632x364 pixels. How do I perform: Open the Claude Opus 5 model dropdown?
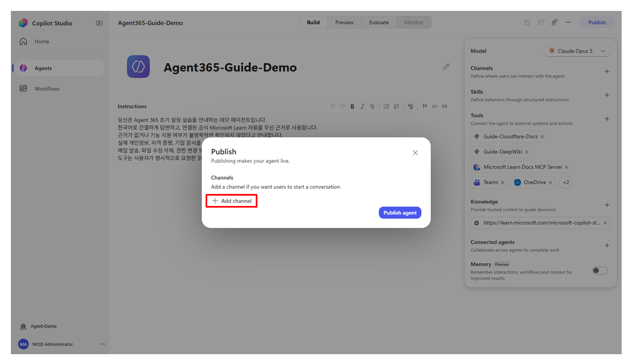577,51
